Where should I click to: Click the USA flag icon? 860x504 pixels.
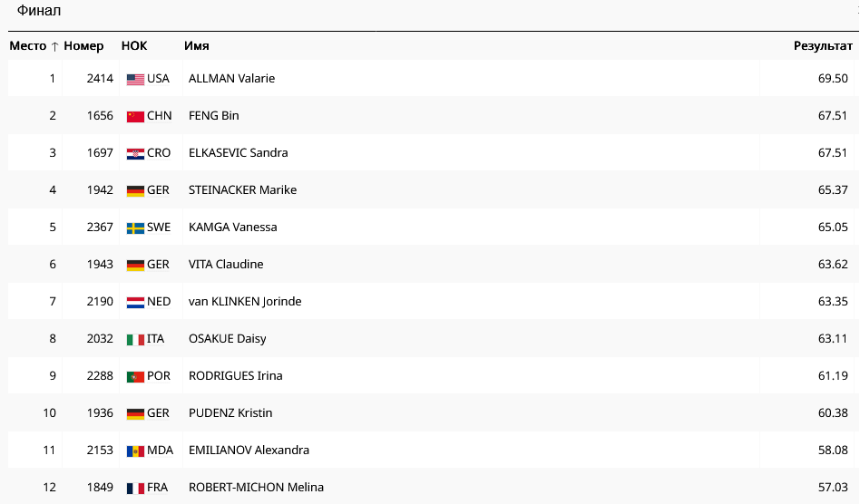135,79
